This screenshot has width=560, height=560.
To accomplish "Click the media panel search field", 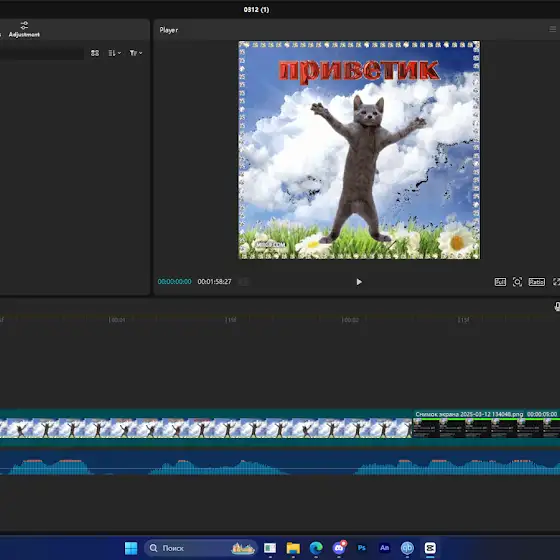I will click(41, 53).
